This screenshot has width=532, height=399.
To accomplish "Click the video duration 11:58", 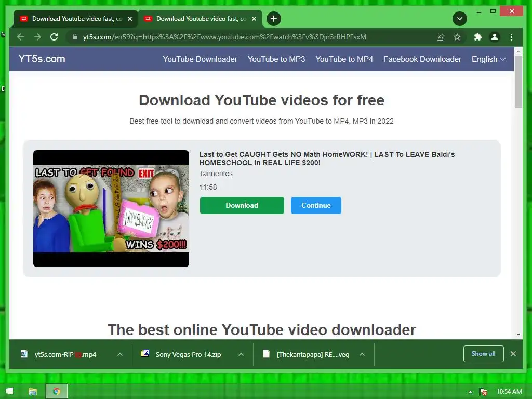I will click(208, 187).
